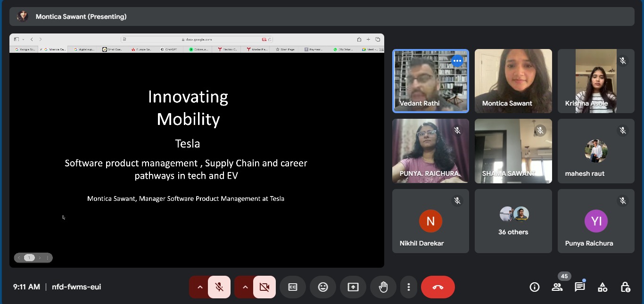Image resolution: width=644 pixels, height=304 pixels.
Task: Open chat with everyone icon
Action: pos(580,287)
